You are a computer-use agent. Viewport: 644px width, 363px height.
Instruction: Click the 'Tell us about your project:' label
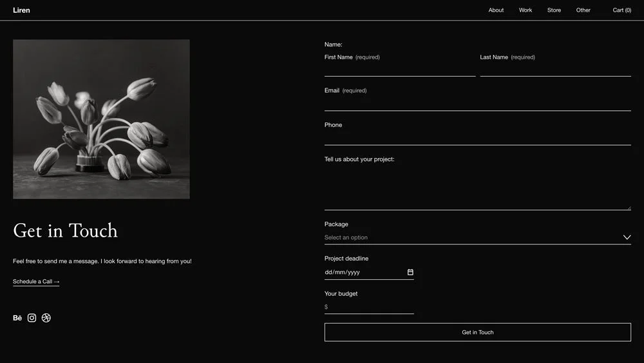pos(359,159)
